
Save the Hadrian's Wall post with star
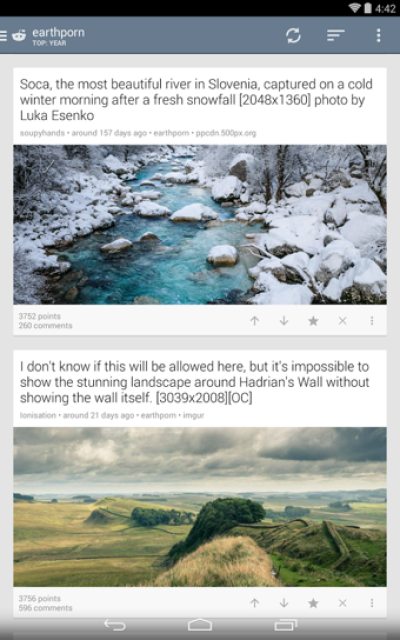click(313, 603)
